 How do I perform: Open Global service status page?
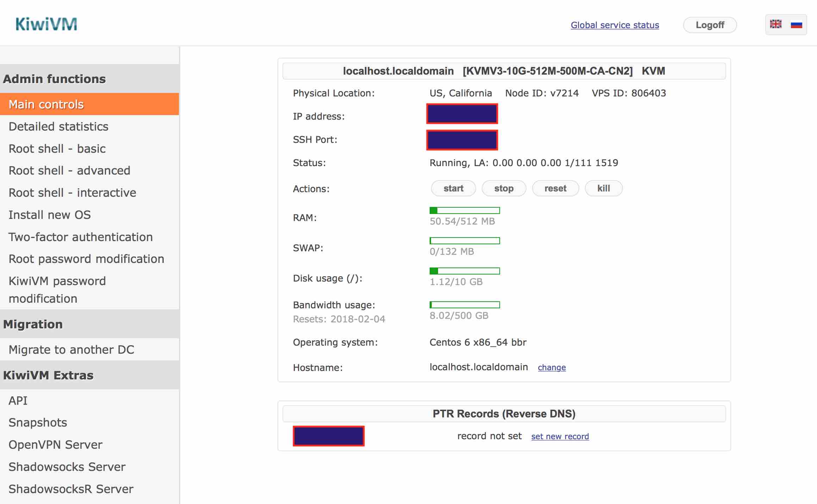point(615,25)
